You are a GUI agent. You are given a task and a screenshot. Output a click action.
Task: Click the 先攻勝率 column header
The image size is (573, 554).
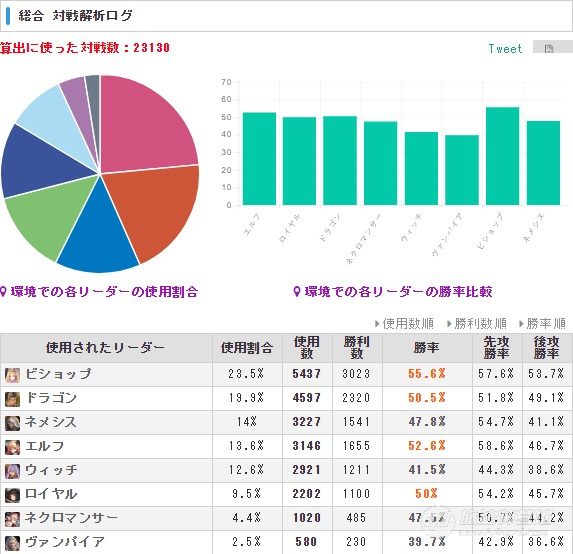[x=497, y=348]
